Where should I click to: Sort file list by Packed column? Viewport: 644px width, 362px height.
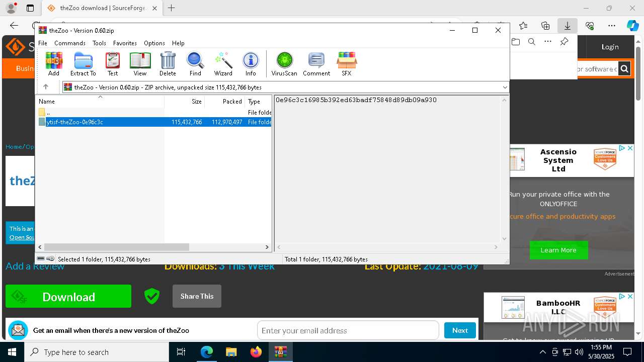[x=224, y=101]
